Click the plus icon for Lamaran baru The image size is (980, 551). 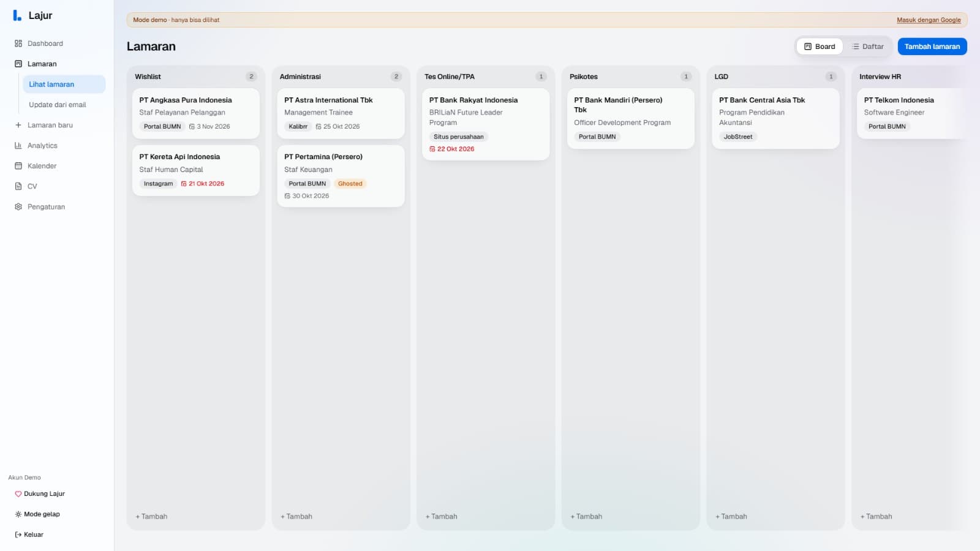[18, 125]
